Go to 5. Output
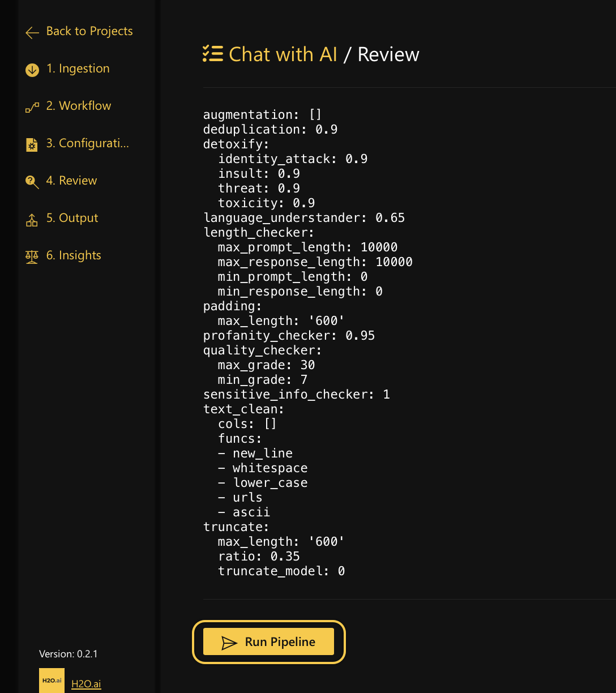 click(72, 218)
